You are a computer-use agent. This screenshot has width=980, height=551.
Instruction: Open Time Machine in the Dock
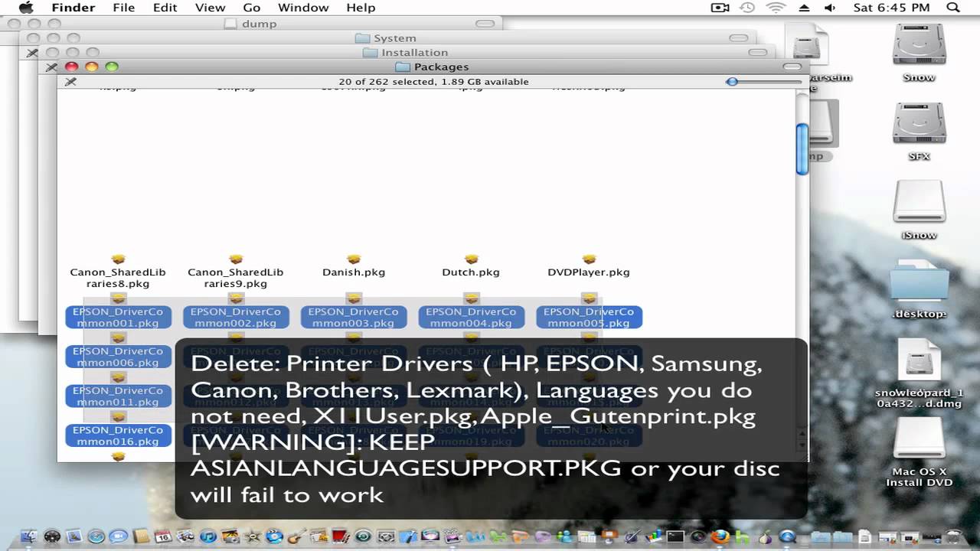click(x=363, y=536)
